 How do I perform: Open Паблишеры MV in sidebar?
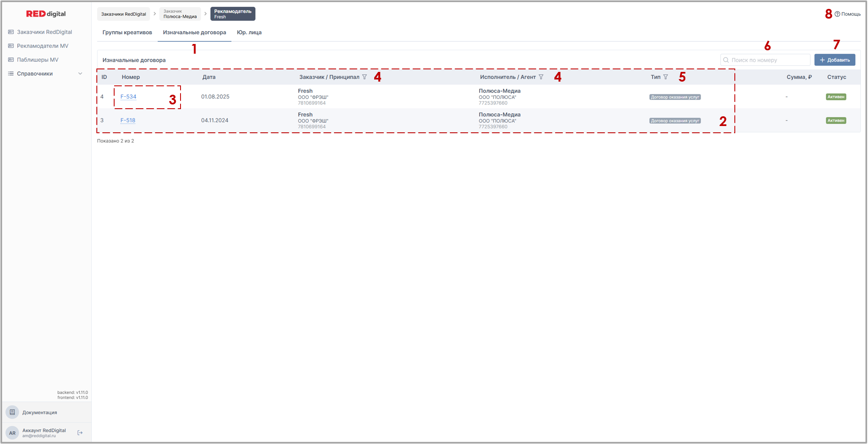pos(38,60)
